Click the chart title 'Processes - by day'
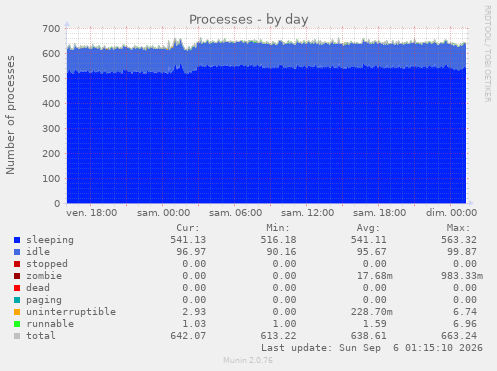 [x=249, y=20]
